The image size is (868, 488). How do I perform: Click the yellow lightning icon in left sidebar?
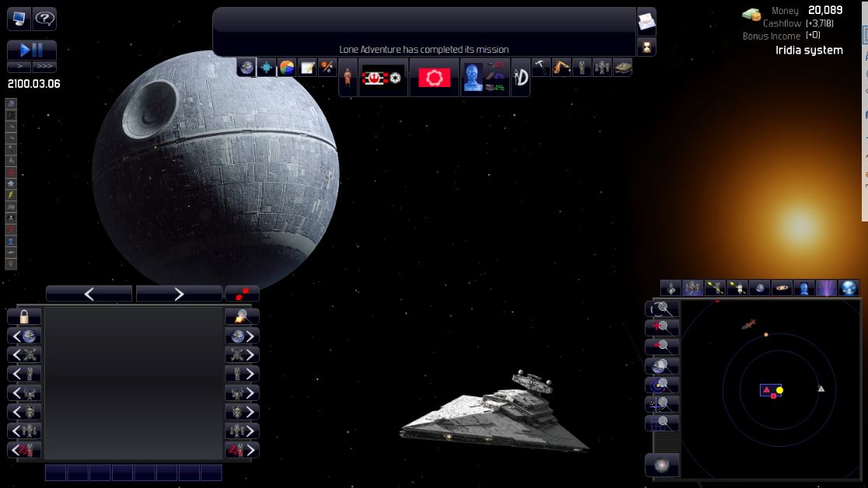pos(11,195)
